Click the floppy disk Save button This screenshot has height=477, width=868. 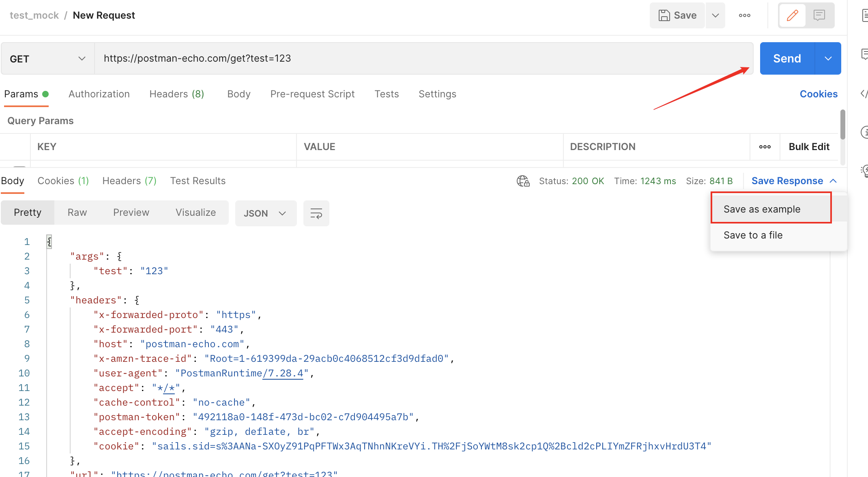click(677, 15)
